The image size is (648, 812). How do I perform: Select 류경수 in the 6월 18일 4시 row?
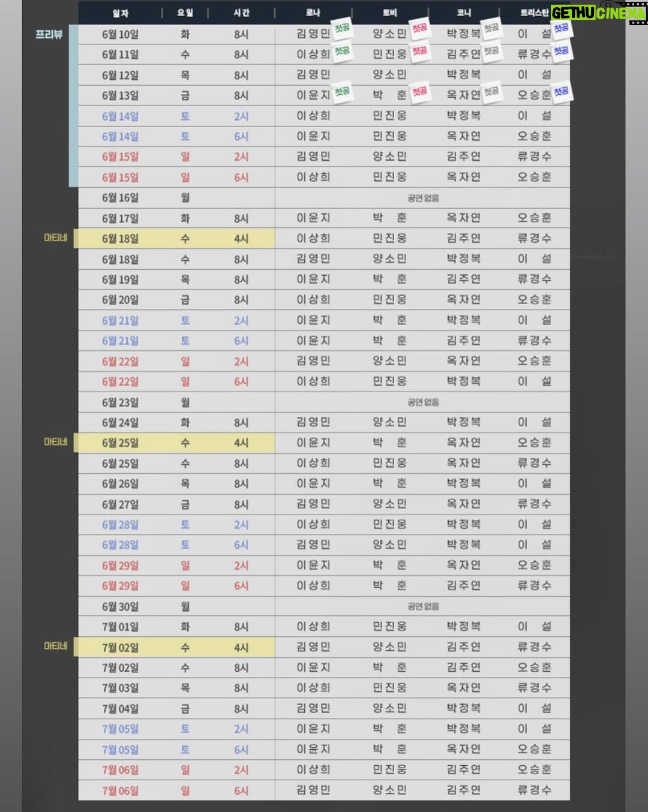(534, 238)
